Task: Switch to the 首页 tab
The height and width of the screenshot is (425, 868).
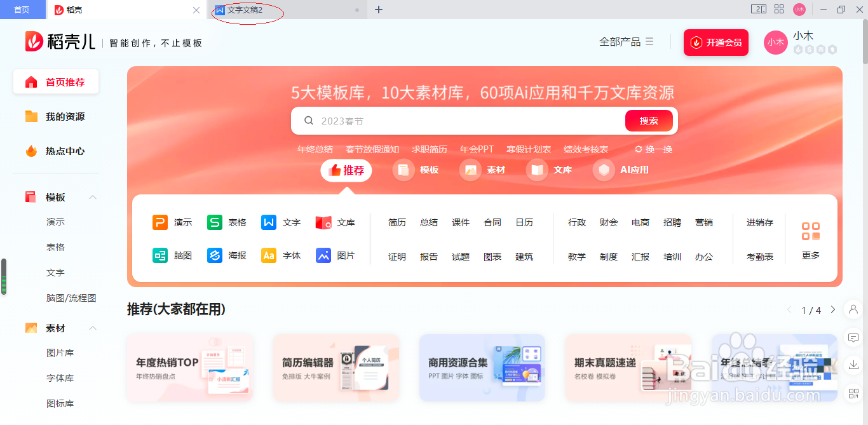Action: point(22,10)
